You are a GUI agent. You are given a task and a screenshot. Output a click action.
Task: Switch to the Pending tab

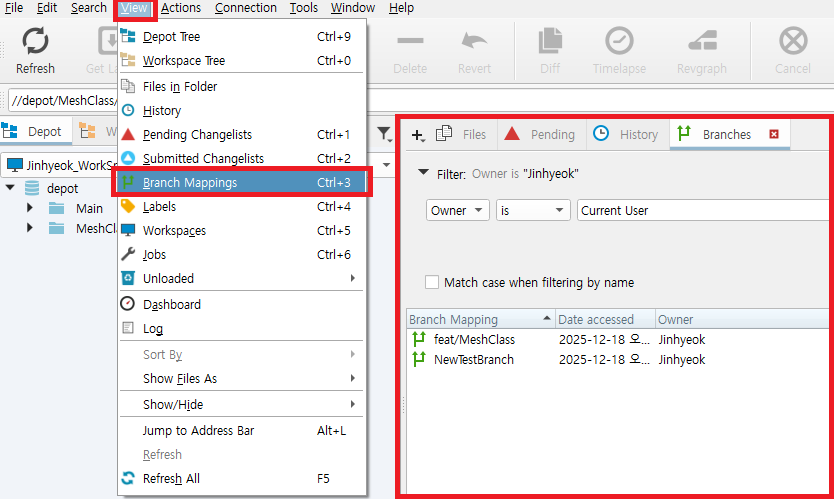coord(541,135)
